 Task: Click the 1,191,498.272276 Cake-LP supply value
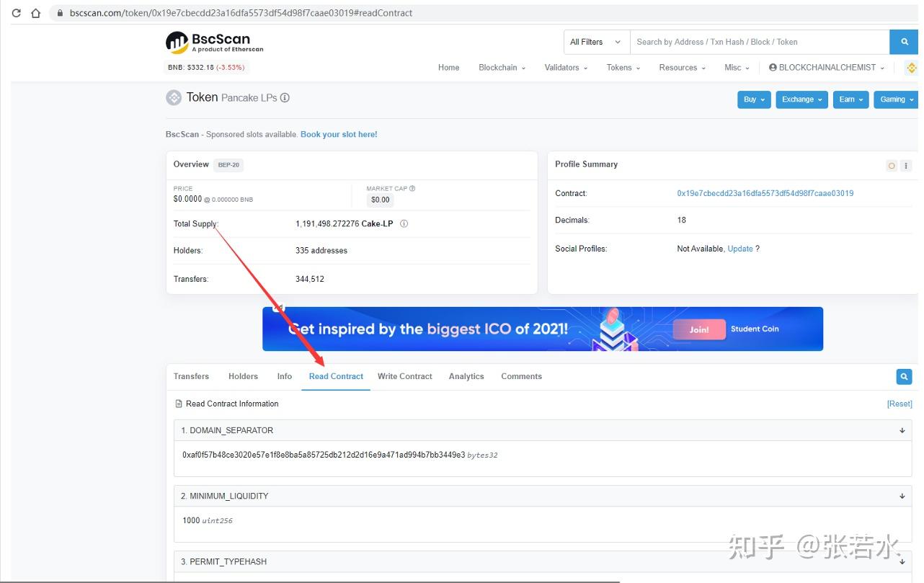(345, 223)
